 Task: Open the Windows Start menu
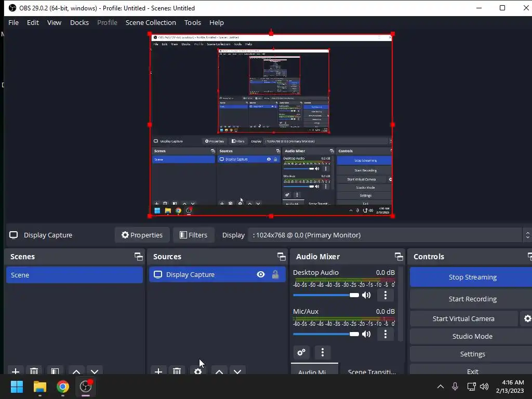coord(17,387)
